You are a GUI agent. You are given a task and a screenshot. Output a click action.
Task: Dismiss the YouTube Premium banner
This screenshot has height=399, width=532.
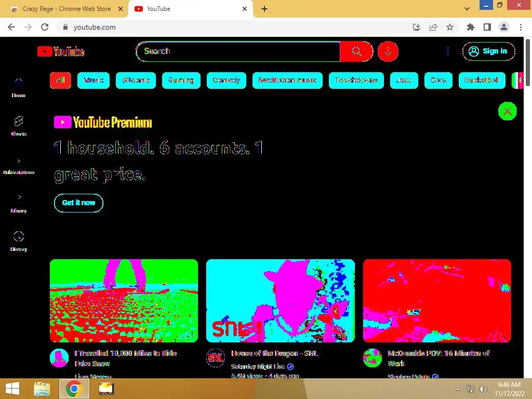click(x=507, y=111)
